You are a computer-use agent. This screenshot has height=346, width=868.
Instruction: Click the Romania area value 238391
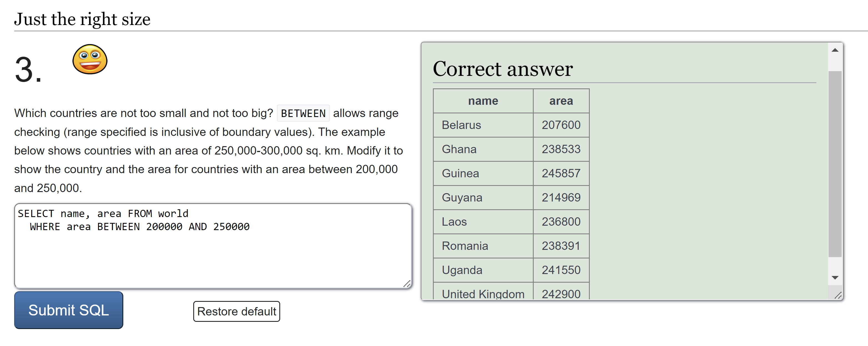[561, 246]
